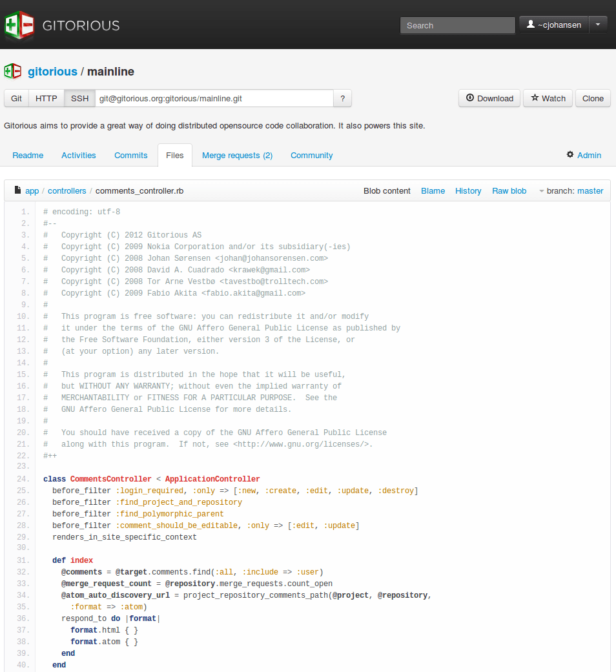This screenshot has height=672, width=616.
Task: Click the CommentsController class name
Action: 110,479
